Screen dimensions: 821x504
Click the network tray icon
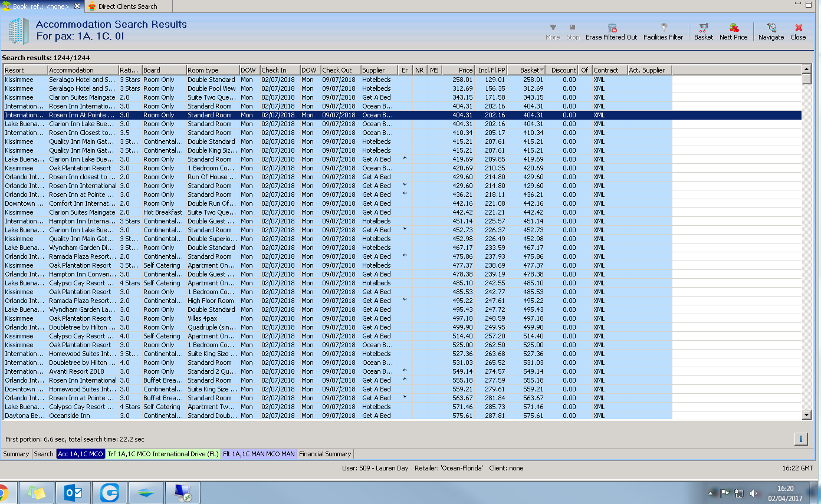(x=739, y=493)
